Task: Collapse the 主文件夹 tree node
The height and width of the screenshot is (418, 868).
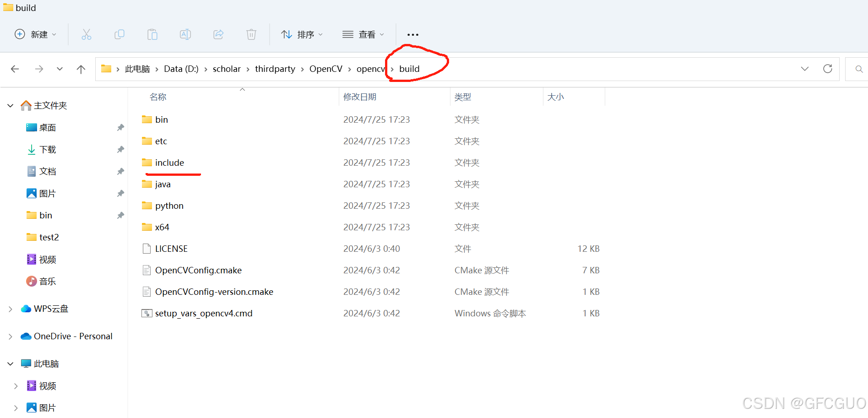Action: [11, 106]
